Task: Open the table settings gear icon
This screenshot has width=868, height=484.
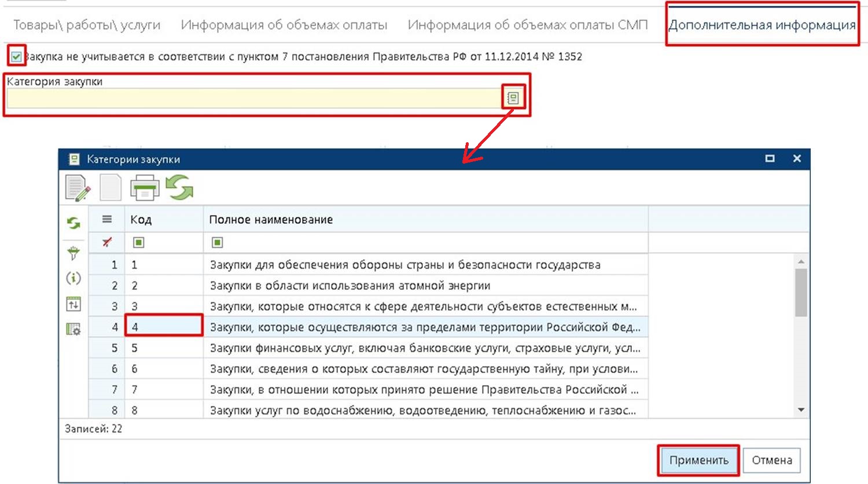Action: tap(73, 329)
